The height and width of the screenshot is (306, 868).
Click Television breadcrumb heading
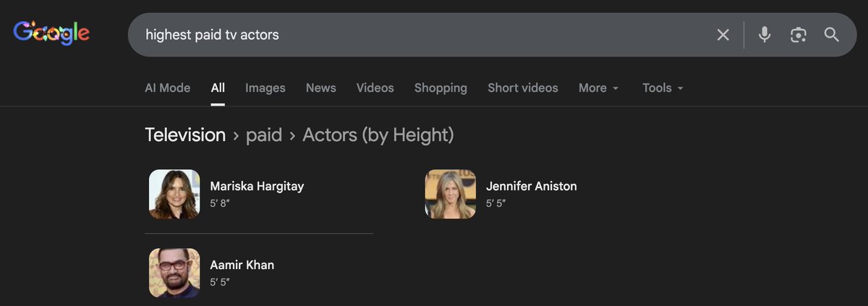(185, 135)
